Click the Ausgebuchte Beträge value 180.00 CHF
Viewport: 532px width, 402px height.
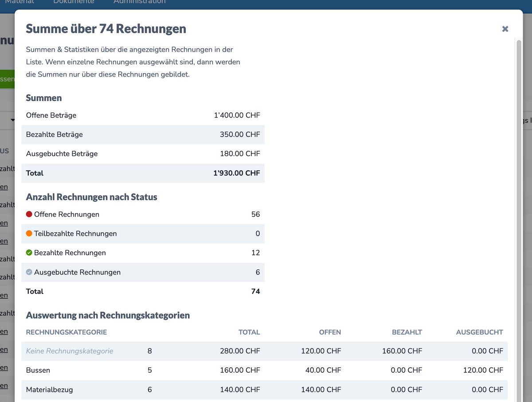240,154
